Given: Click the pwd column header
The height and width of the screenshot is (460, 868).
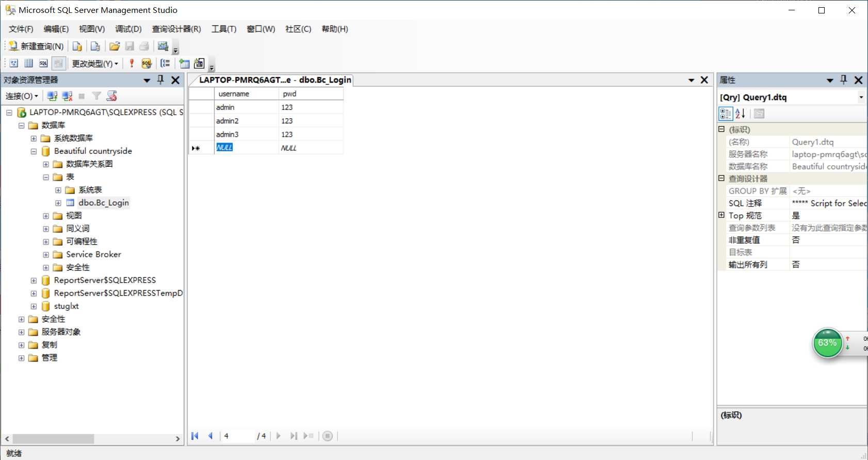Looking at the screenshot, I should point(311,94).
